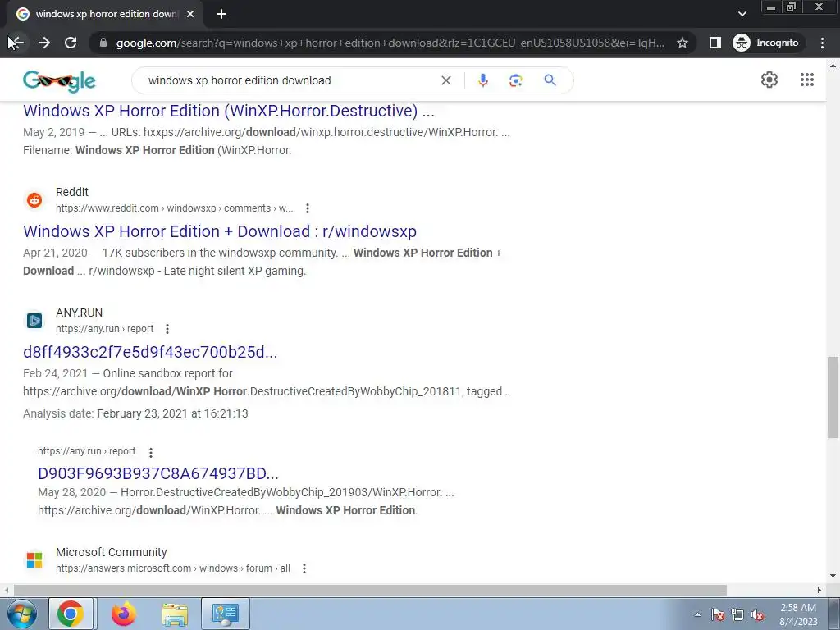Select the Google search results tab

pyautogui.click(x=104, y=15)
